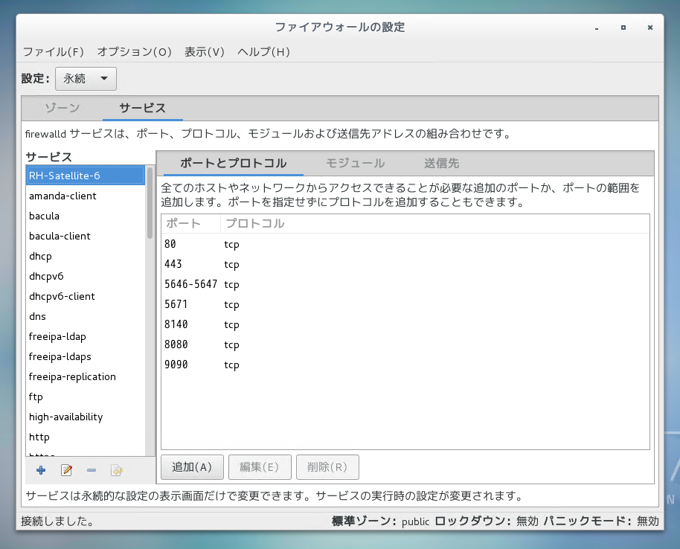Switch to the 送信先 tab

point(441,163)
